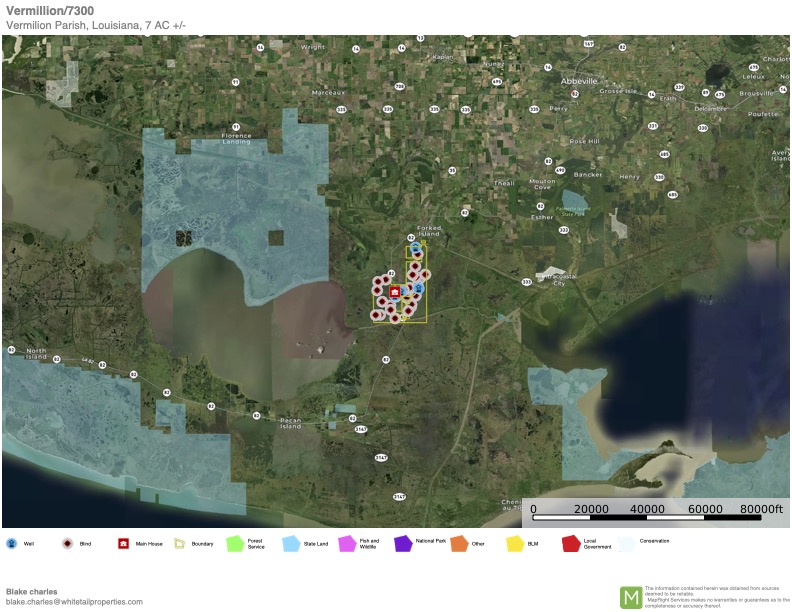Click the yellow BLM legend swatch
The image size is (792, 612).
tap(515, 543)
